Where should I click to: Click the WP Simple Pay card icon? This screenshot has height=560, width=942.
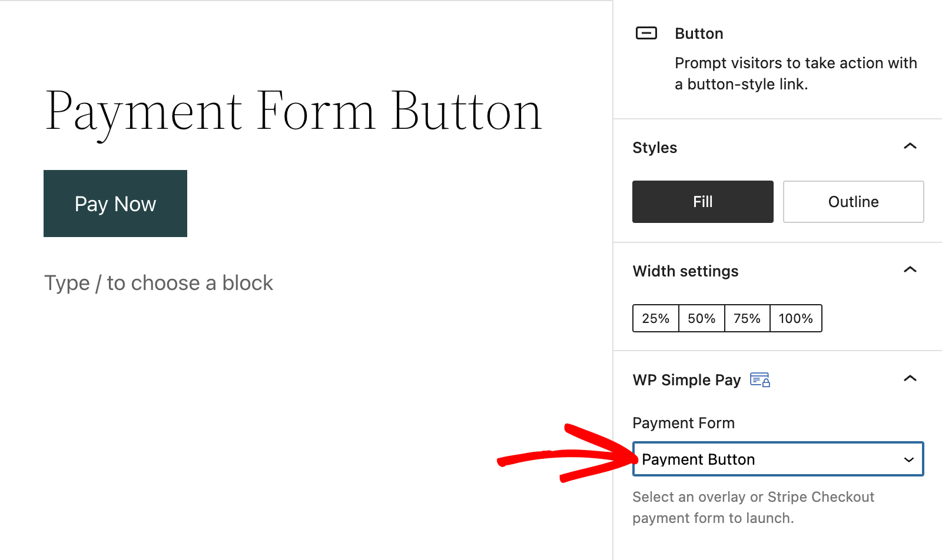point(760,380)
